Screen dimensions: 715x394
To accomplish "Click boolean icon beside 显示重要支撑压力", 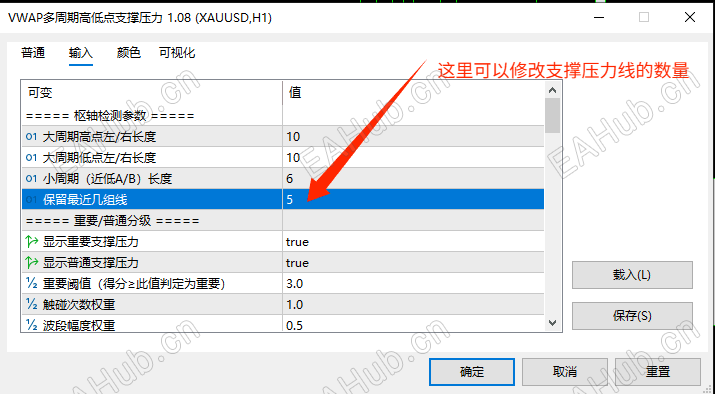I will 31,241.
